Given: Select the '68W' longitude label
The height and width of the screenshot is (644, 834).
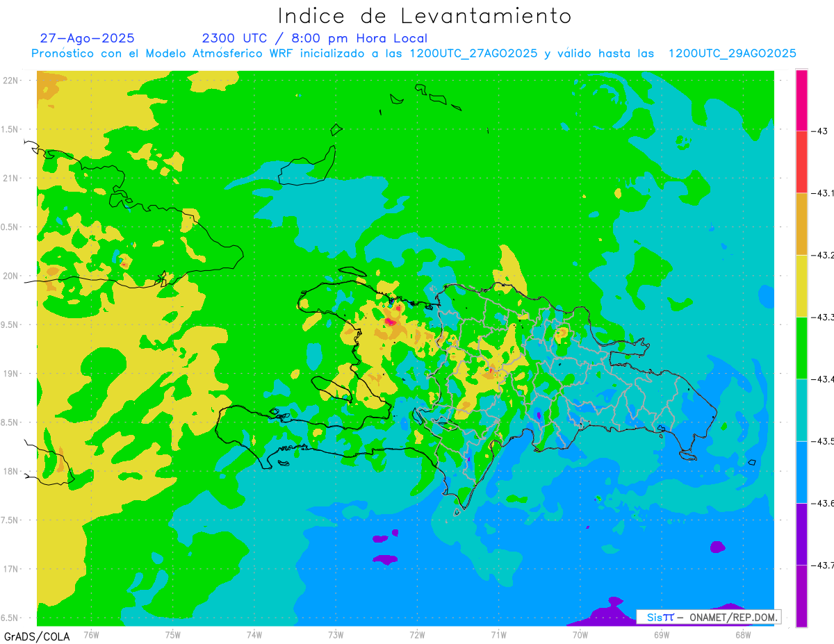Looking at the screenshot, I should click(743, 636).
